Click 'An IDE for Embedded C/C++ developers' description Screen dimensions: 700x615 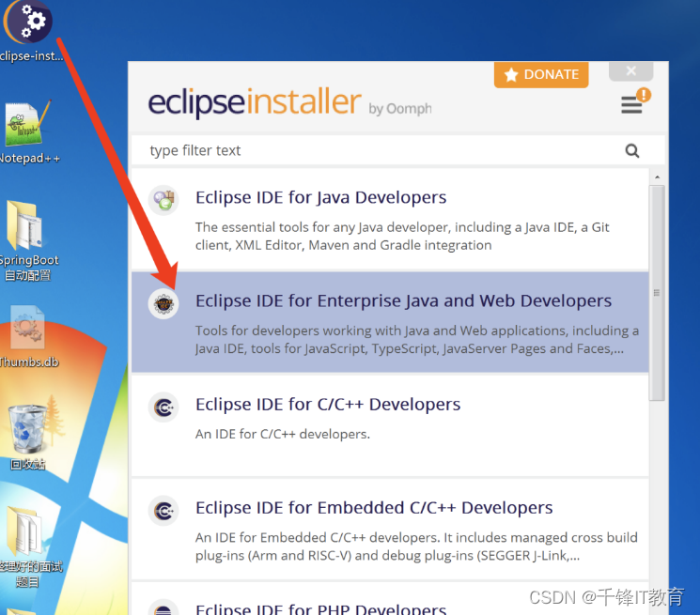point(416,546)
